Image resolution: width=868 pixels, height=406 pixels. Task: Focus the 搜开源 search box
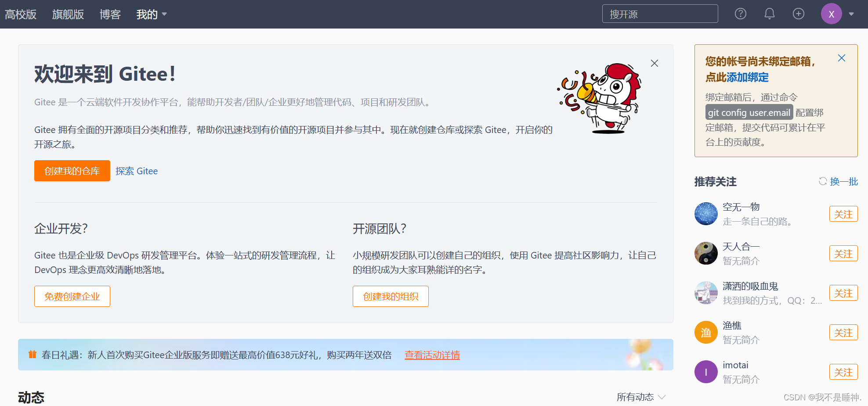[660, 14]
